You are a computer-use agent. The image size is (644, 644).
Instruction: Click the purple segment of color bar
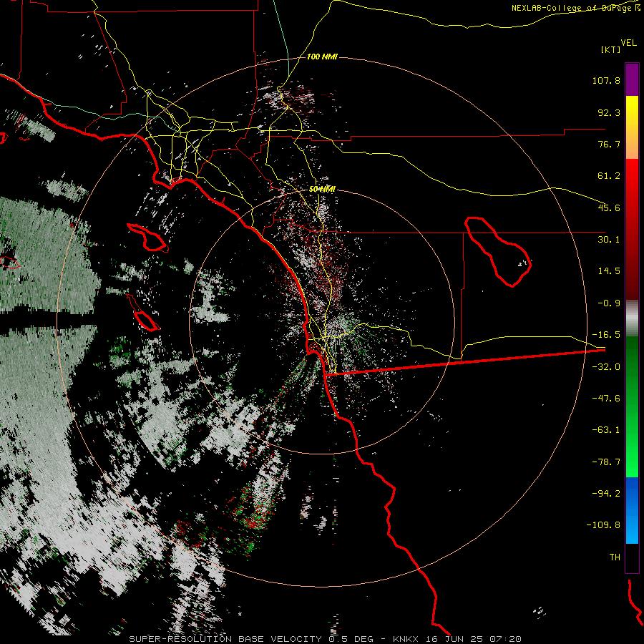[x=632, y=79]
